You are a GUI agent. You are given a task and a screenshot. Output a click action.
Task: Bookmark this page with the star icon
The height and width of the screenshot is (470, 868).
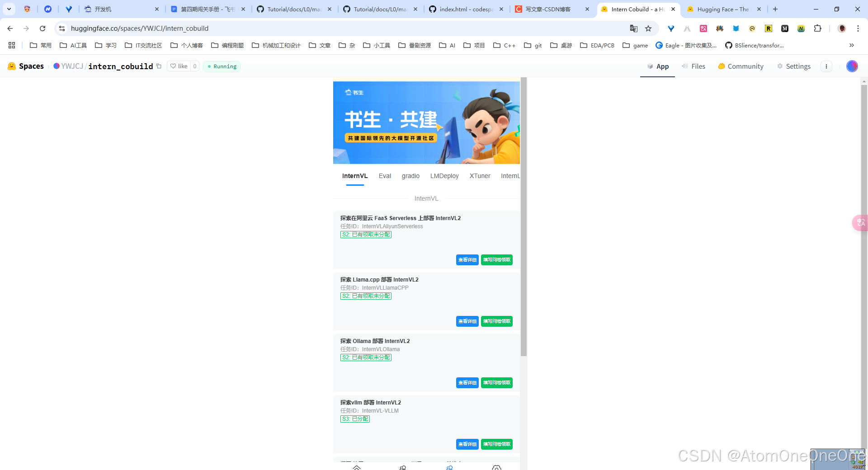pos(648,28)
